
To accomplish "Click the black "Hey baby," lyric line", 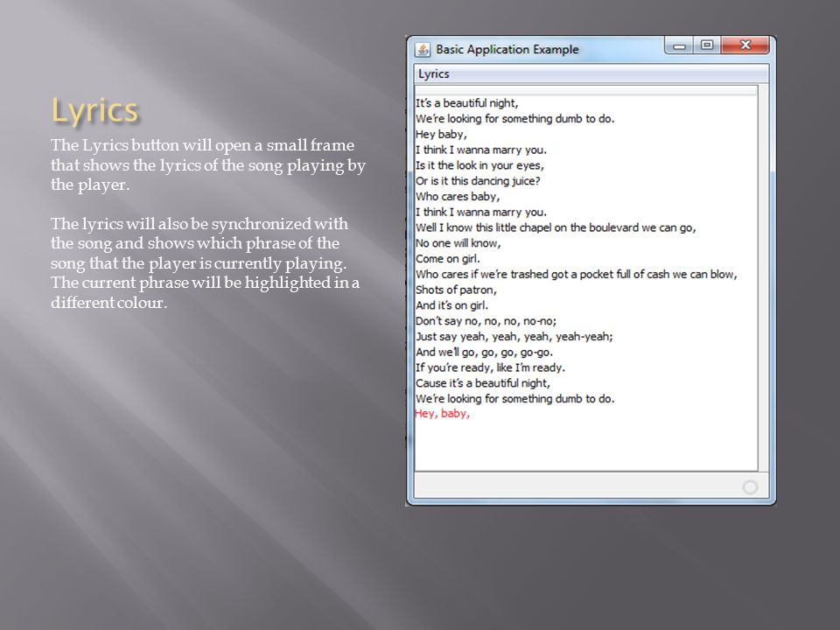I will click(441, 135).
